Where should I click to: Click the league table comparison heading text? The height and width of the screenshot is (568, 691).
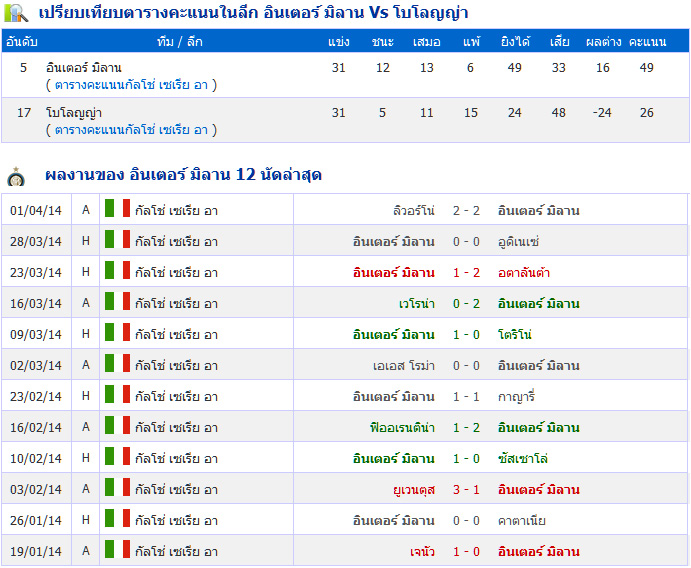[253, 12]
